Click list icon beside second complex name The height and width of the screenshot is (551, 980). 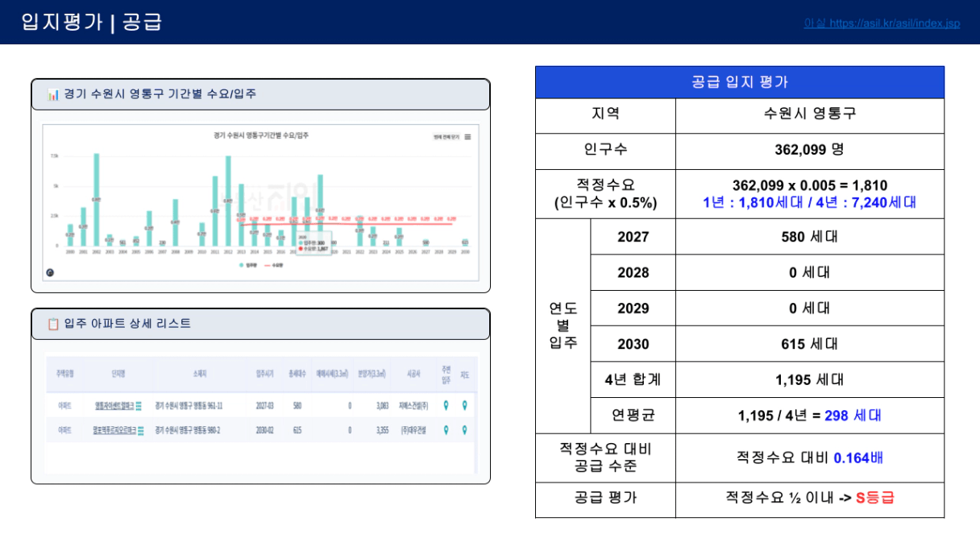pyautogui.click(x=141, y=431)
